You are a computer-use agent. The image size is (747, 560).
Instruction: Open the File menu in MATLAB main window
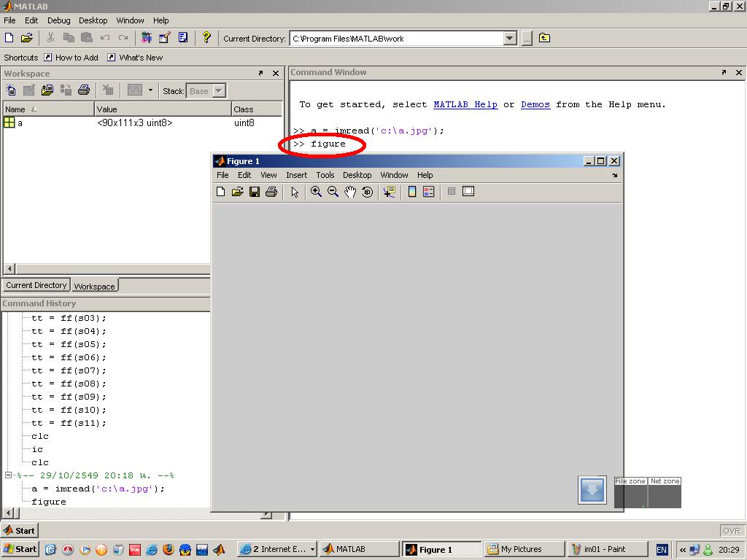click(x=9, y=20)
